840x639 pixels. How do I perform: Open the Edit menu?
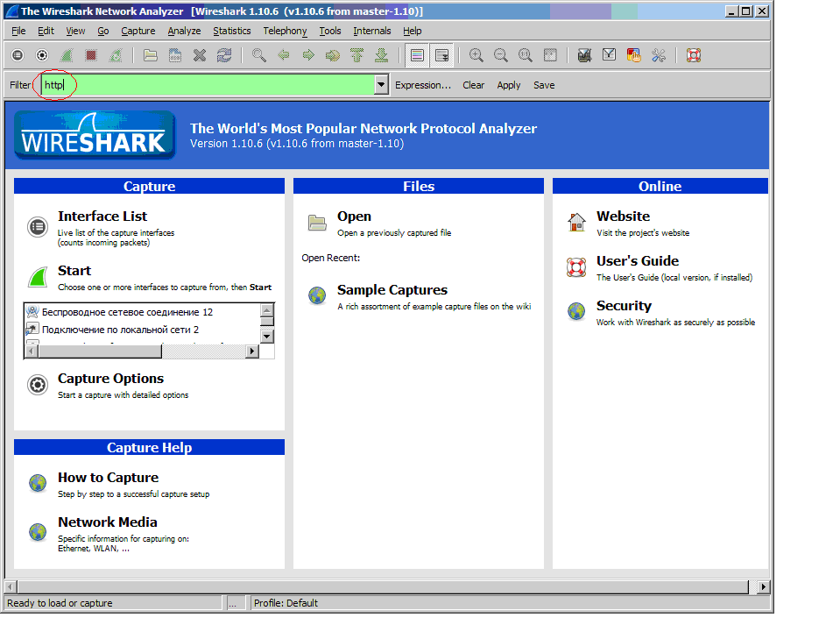(x=46, y=31)
